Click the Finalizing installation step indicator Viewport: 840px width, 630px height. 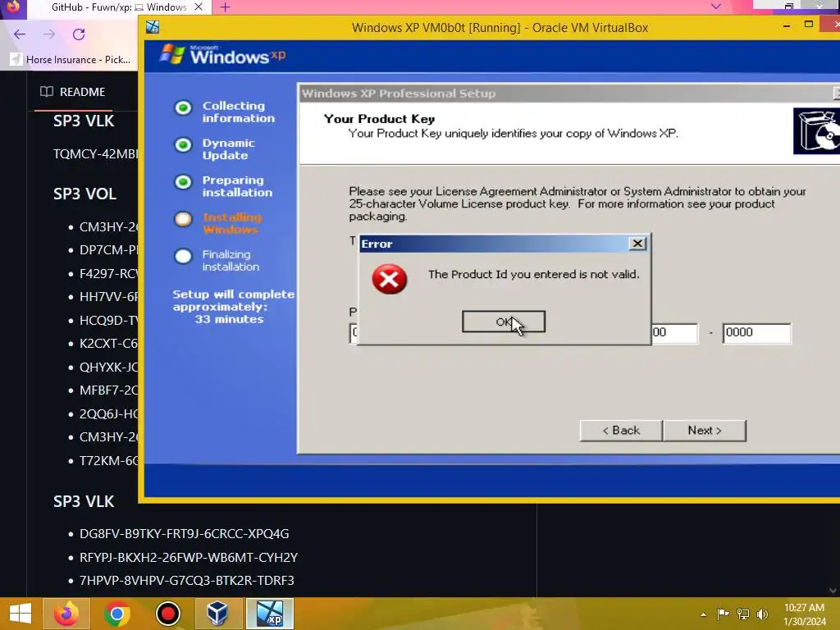click(x=183, y=256)
